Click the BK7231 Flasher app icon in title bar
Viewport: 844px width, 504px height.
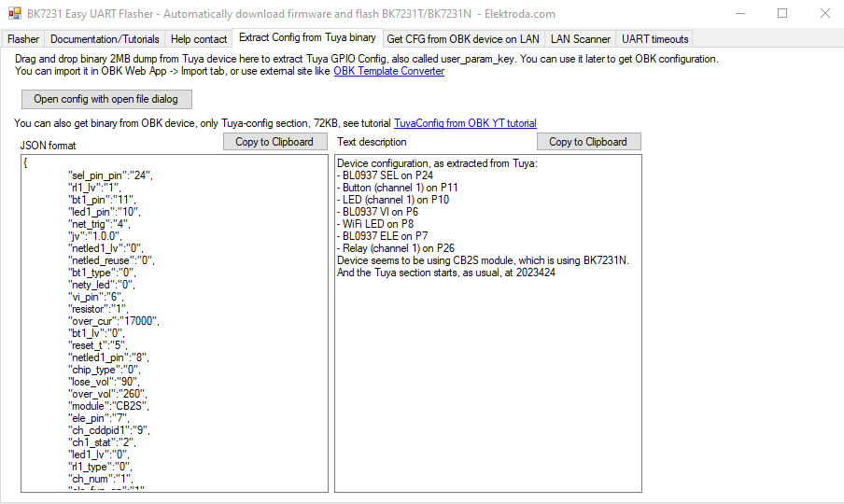[x=15, y=13]
